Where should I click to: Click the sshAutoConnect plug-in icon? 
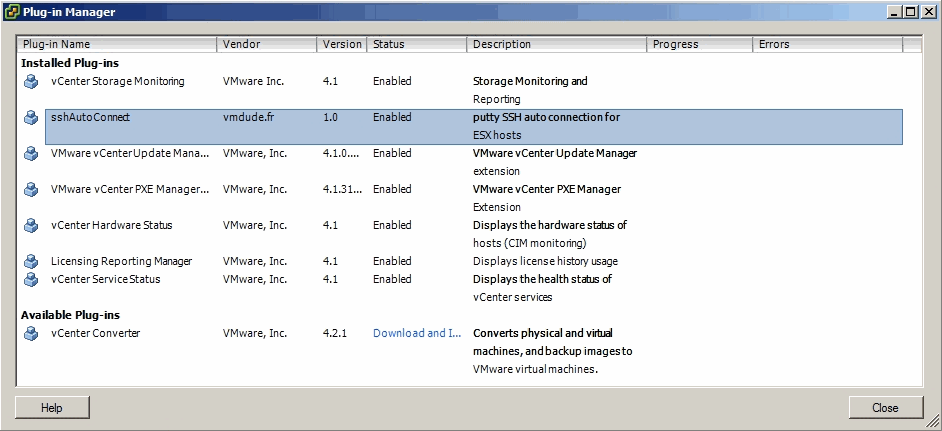31,117
